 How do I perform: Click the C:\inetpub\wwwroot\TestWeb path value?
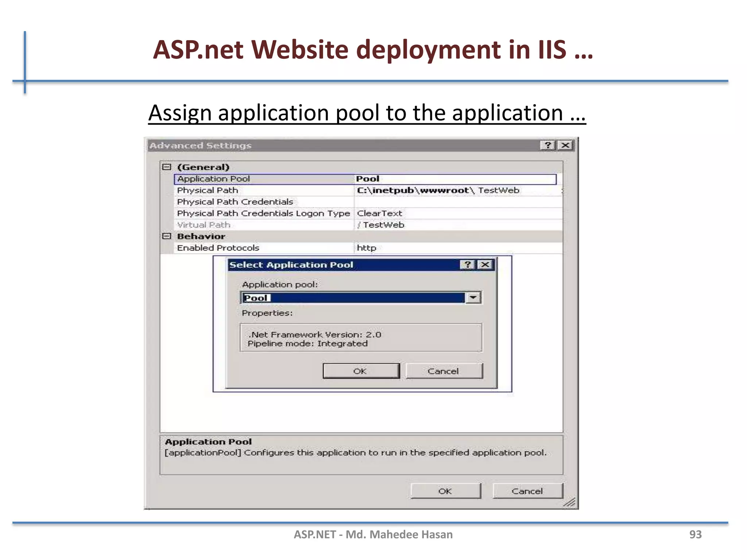tap(438, 190)
